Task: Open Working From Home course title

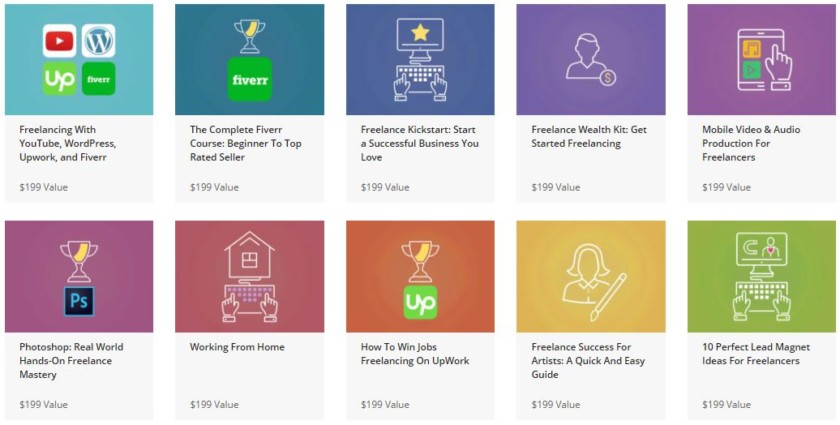Action: coord(237,347)
